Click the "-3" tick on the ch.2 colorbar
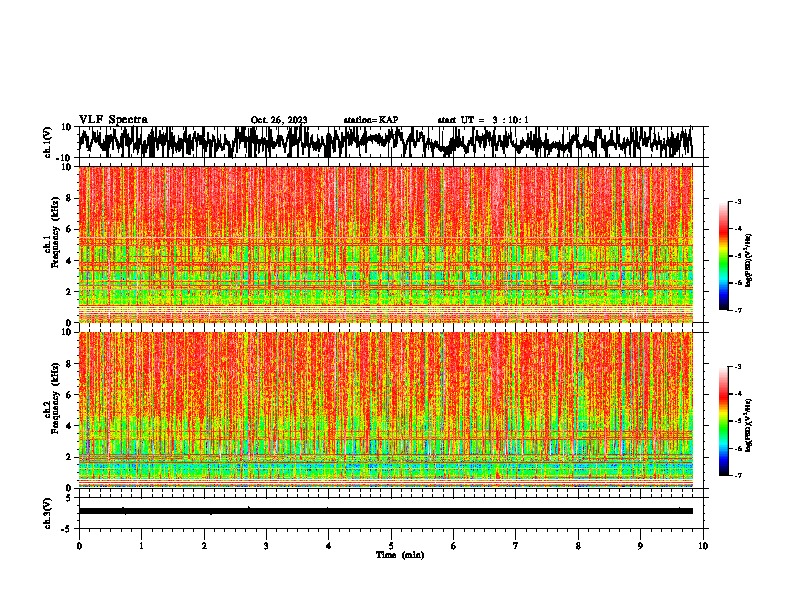The height and width of the screenshot is (612, 792). coord(737,367)
